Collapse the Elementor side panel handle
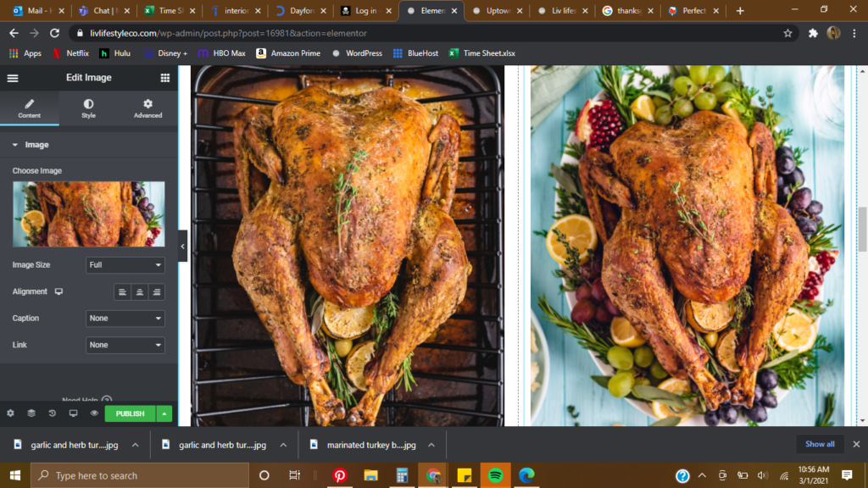The width and height of the screenshot is (868, 488). coord(183,247)
